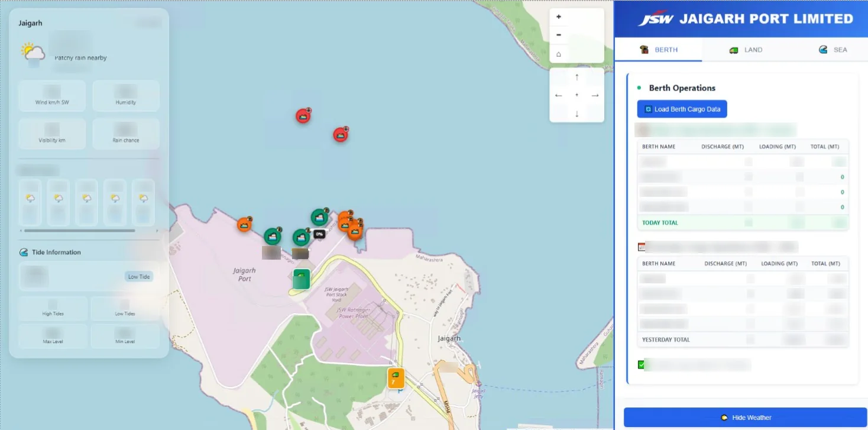The height and width of the screenshot is (430, 868).
Task: Click the High Tides tile
Action: pyautogui.click(x=53, y=308)
